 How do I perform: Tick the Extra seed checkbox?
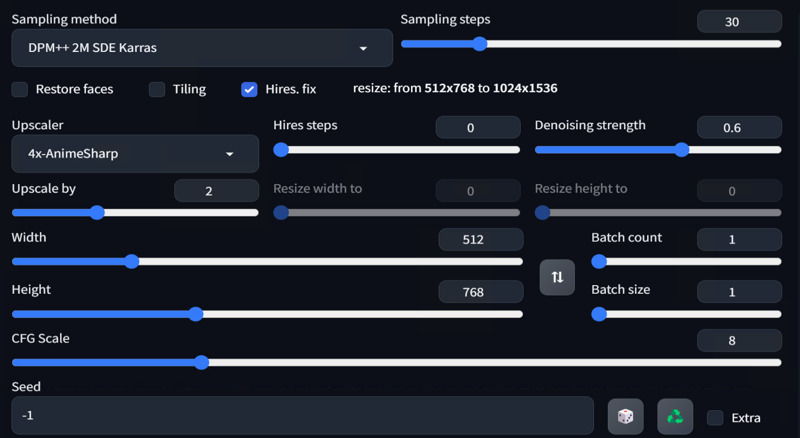[715, 418]
